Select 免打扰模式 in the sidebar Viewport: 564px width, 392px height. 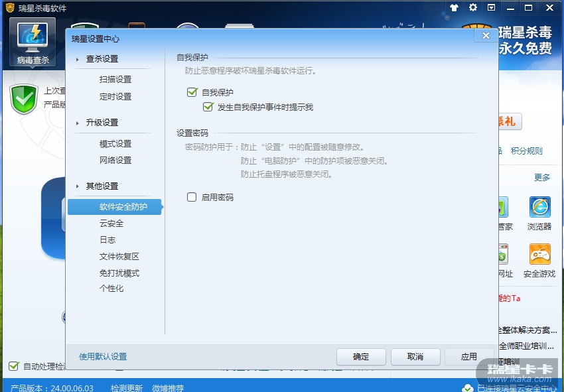point(119,273)
